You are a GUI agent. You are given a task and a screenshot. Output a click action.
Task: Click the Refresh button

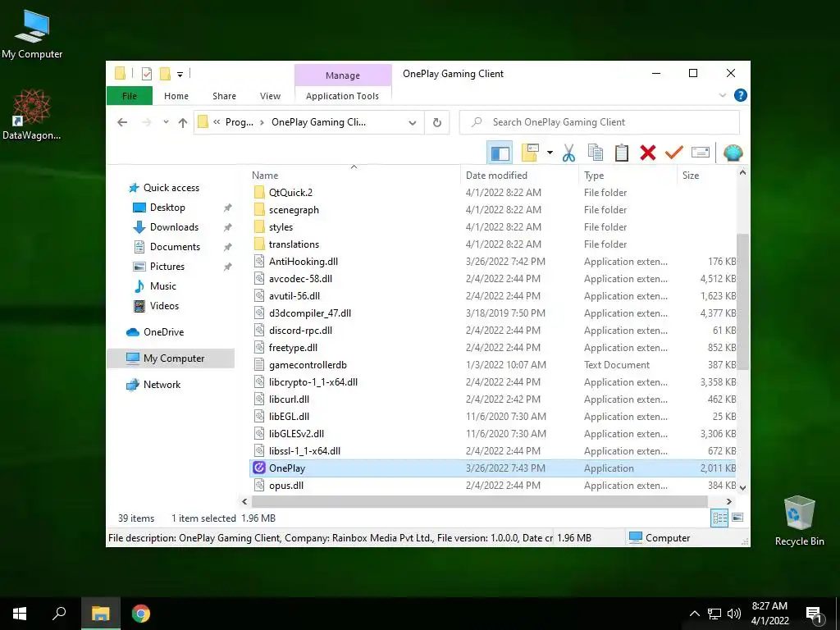[x=437, y=123]
